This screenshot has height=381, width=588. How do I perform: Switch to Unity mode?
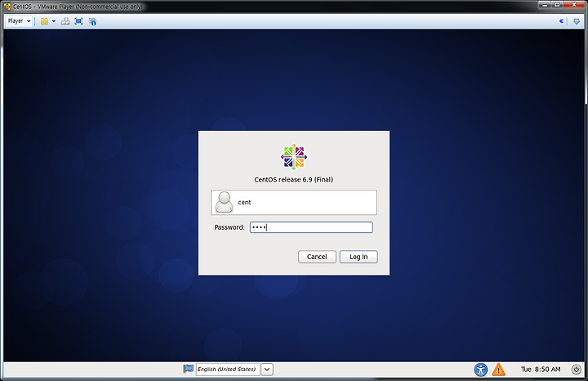click(92, 21)
